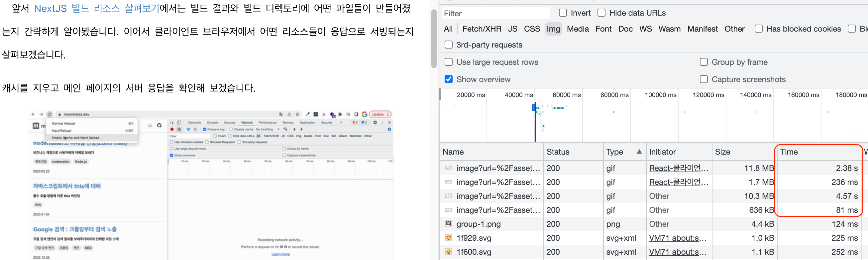Screen dimensions: 868x260
Task: Select the Font filter type
Action: click(603, 29)
